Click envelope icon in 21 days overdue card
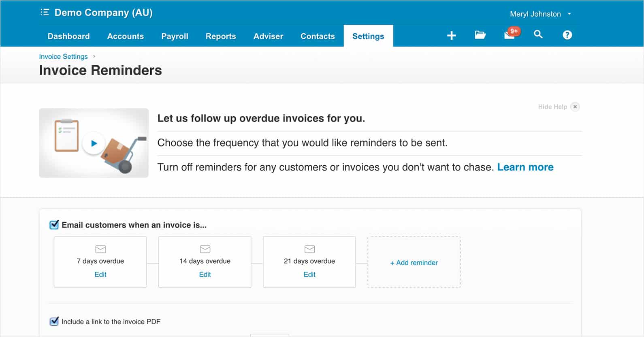Image resolution: width=644 pixels, height=337 pixels. click(309, 249)
